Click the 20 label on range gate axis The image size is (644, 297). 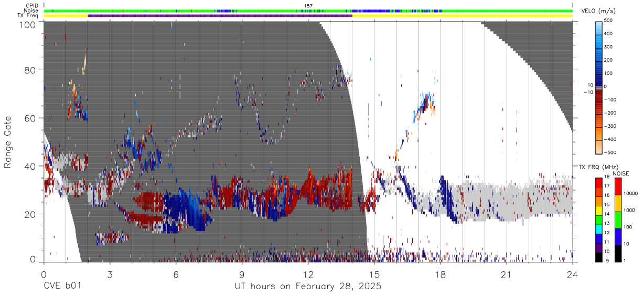click(30, 214)
